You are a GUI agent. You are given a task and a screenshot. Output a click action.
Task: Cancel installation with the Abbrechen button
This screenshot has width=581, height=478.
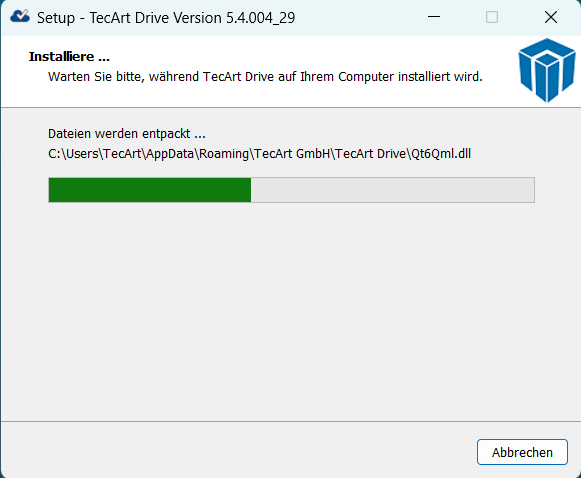[x=522, y=452]
